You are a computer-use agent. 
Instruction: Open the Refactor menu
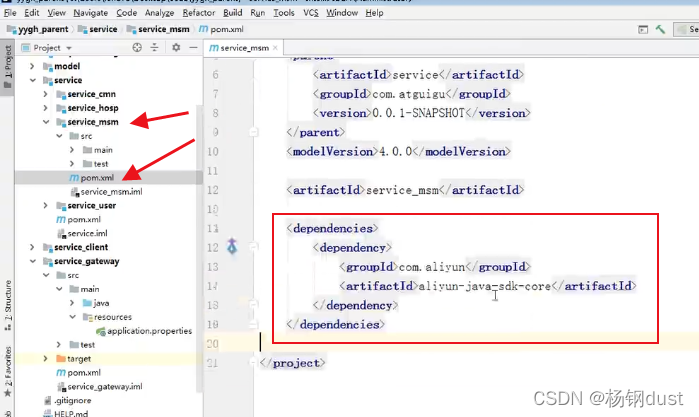point(198,13)
